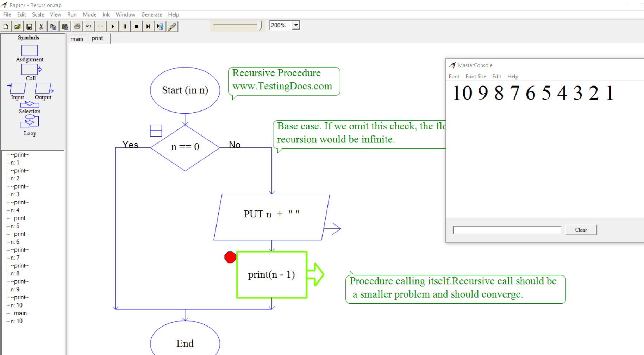Select the Loop symbol
The height and width of the screenshot is (355, 644).
(x=30, y=121)
